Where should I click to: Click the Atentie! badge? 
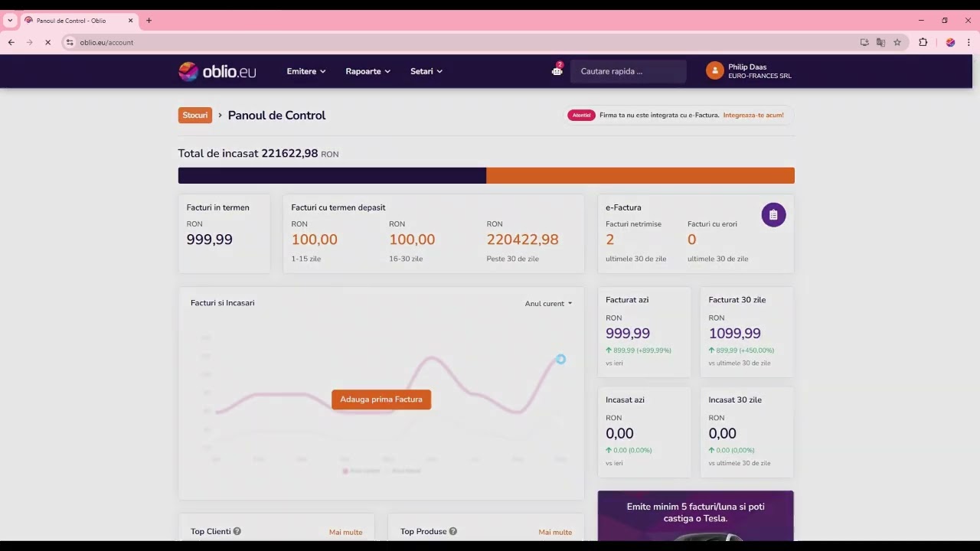581,116
